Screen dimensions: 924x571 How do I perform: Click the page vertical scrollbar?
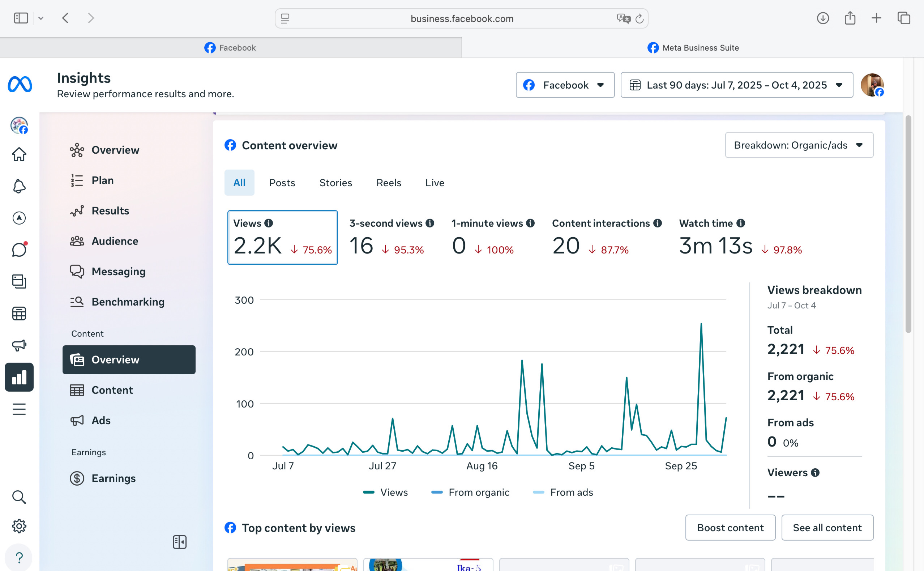908,224
